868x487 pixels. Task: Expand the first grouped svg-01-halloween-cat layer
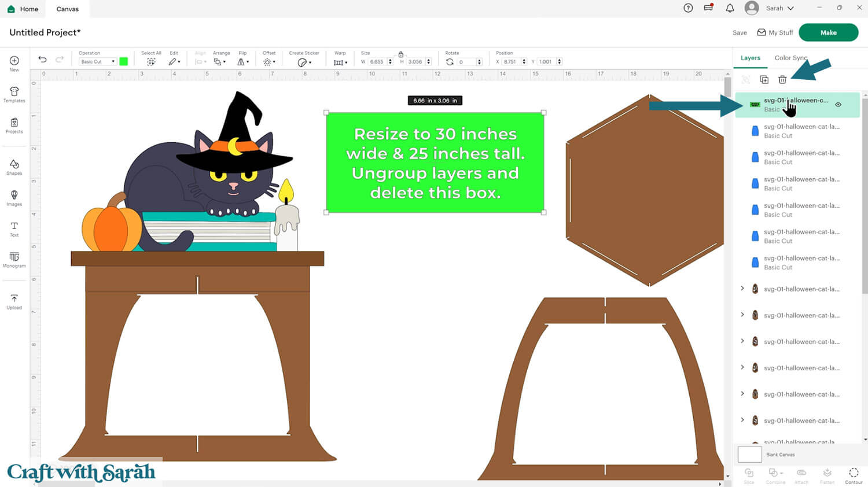tap(743, 289)
